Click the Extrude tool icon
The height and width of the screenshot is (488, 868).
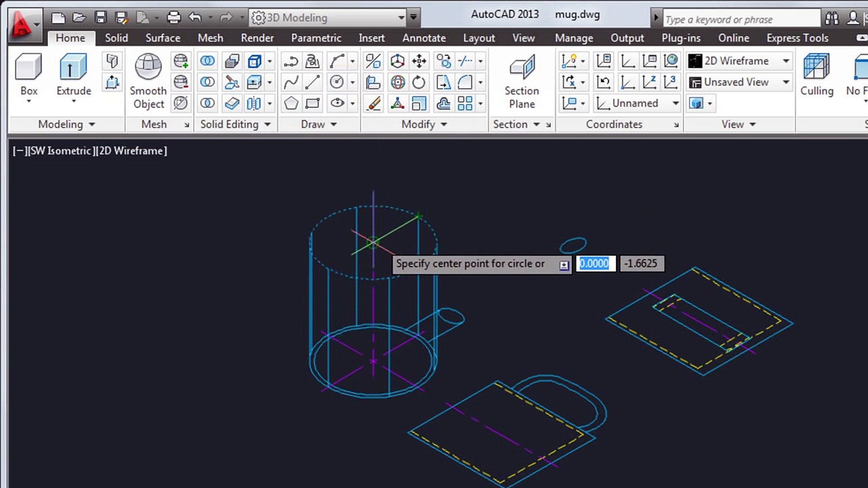(73, 68)
